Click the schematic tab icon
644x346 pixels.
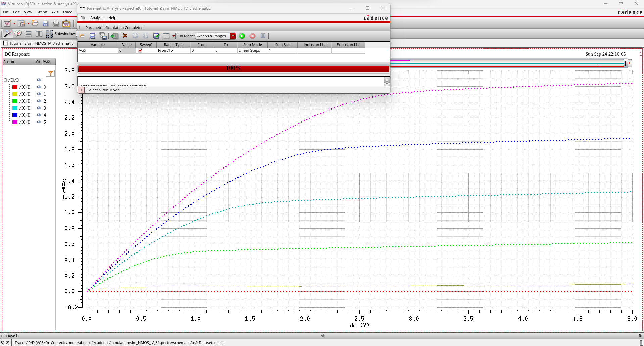5,43
